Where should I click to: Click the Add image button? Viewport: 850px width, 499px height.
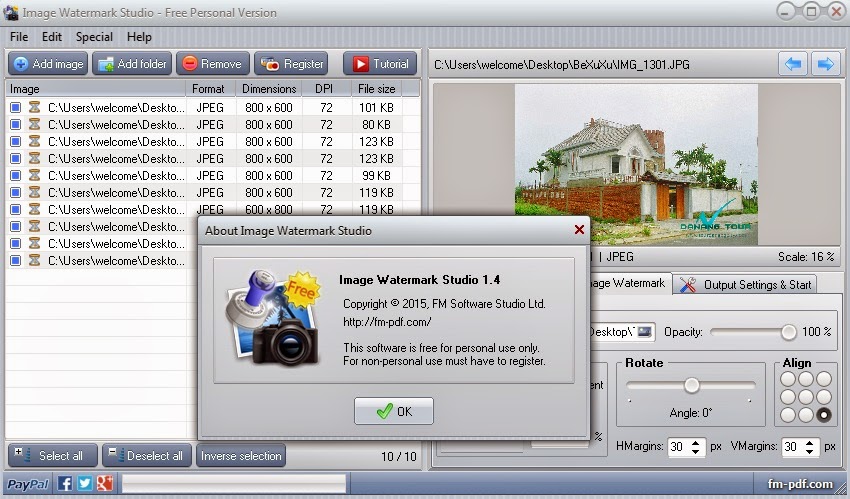click(48, 64)
